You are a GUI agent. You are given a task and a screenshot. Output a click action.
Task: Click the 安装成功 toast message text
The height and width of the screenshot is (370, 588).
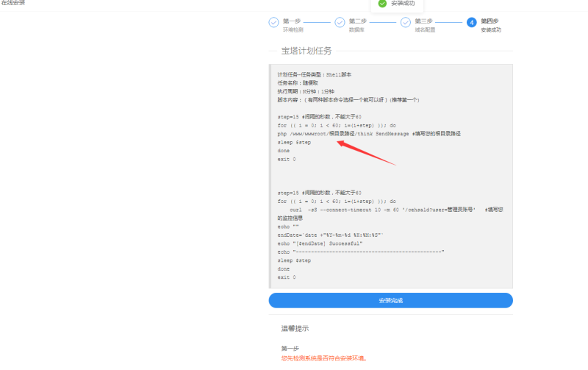(x=403, y=4)
